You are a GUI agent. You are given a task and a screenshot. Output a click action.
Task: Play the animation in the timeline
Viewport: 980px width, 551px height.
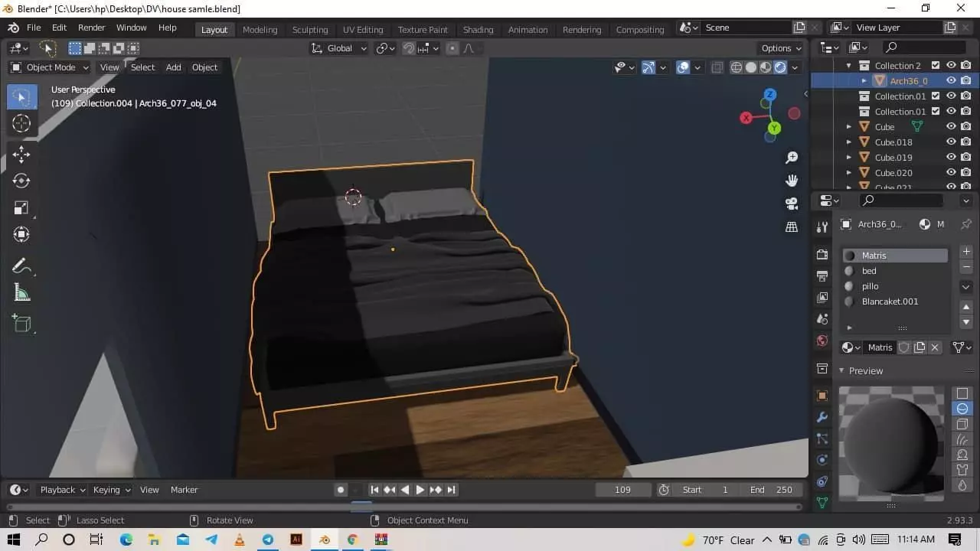pyautogui.click(x=420, y=490)
